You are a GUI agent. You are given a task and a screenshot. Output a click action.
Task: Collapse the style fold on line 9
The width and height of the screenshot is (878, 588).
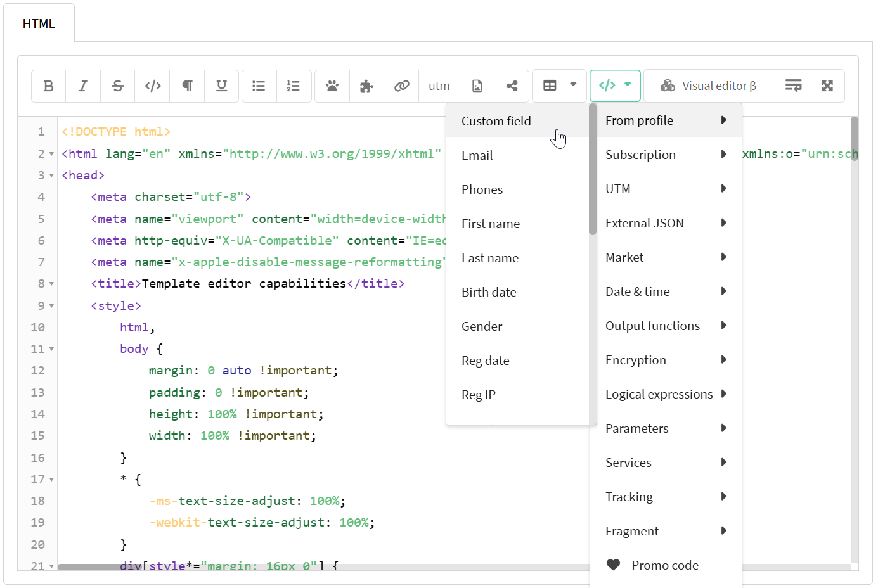[x=51, y=306]
